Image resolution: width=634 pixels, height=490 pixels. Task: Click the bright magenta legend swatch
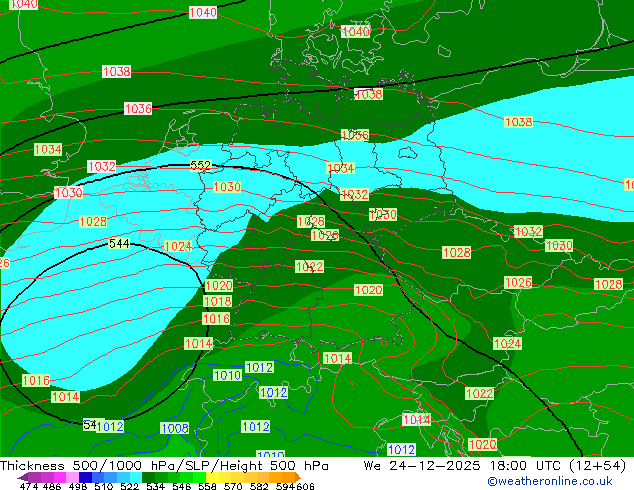[60, 477]
